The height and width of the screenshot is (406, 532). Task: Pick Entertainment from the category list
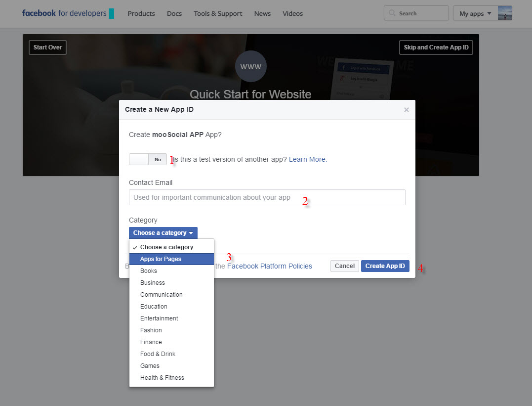coord(171,318)
